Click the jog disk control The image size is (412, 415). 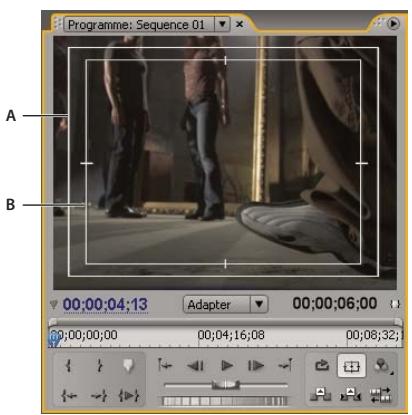(224, 401)
